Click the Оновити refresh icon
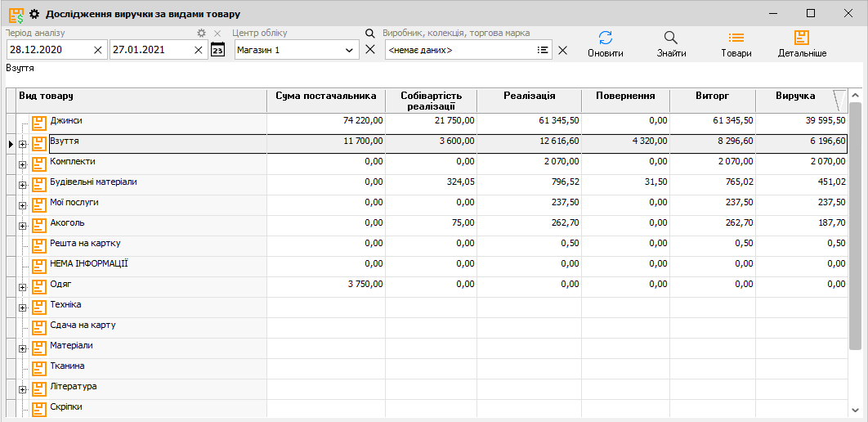The image size is (868, 422). [x=605, y=38]
